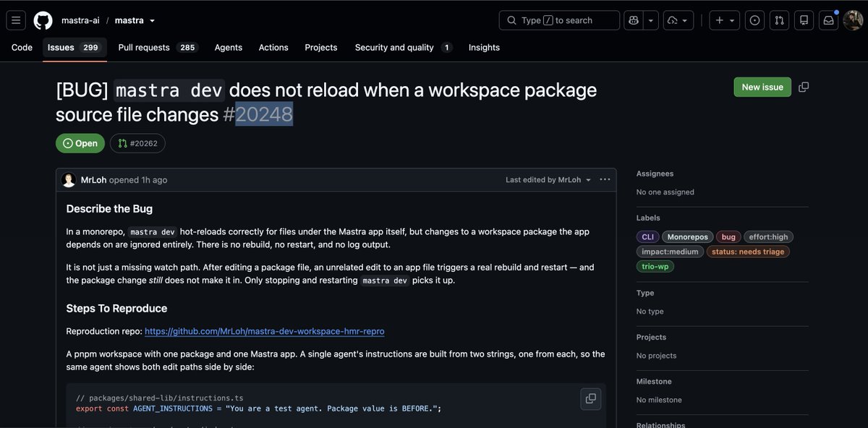Screen dimensions: 868x428
Task: Open your repositories from header icon
Action: click(x=804, y=20)
